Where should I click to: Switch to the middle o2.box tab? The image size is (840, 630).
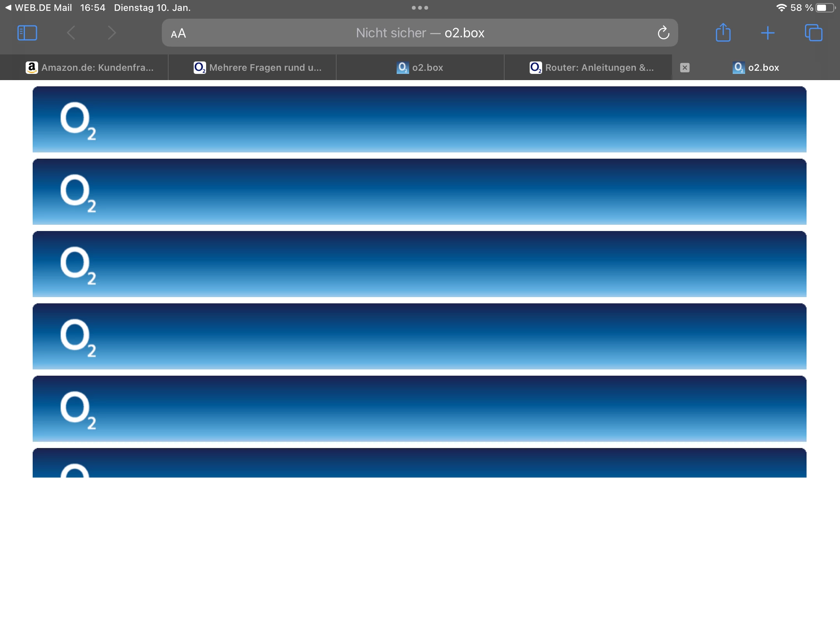(x=420, y=68)
